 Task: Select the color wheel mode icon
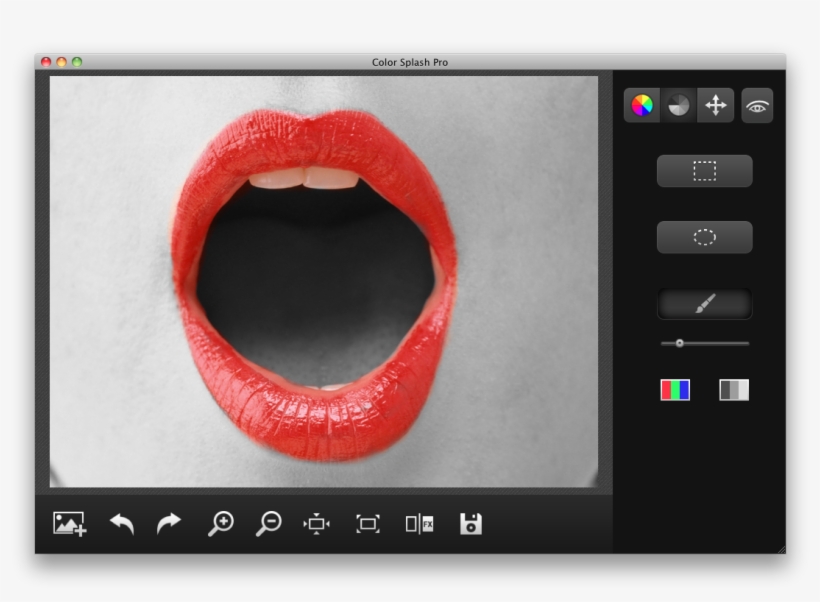coord(641,105)
